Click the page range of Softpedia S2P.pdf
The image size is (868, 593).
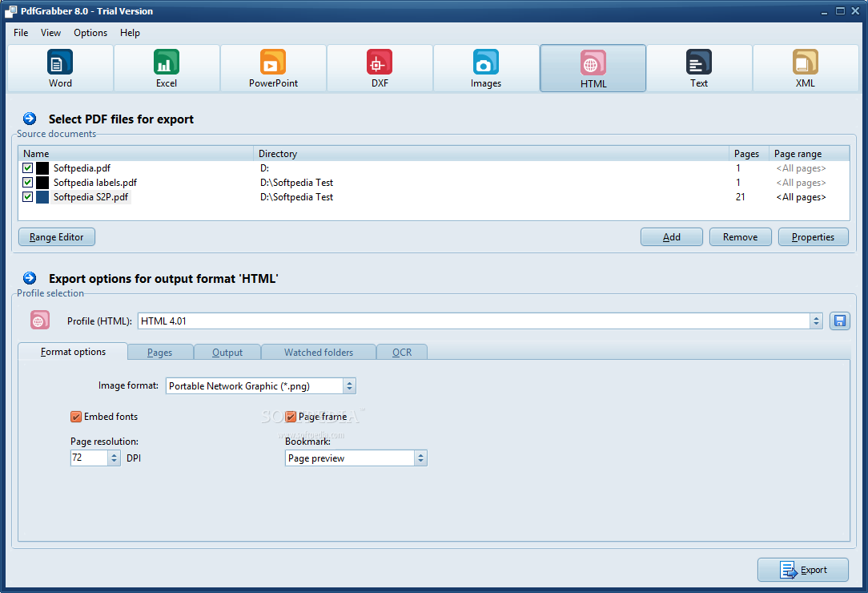coord(801,197)
